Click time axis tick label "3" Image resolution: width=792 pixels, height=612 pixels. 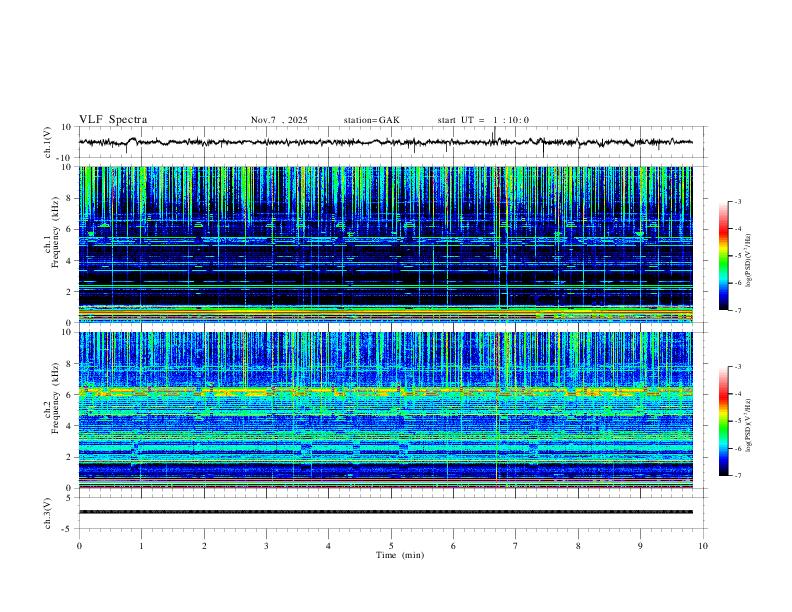266,546
